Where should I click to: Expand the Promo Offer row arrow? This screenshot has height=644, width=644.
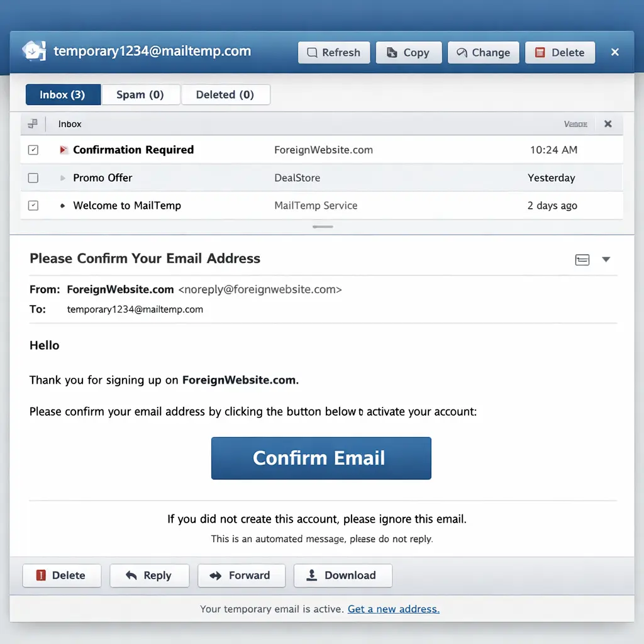click(x=62, y=178)
